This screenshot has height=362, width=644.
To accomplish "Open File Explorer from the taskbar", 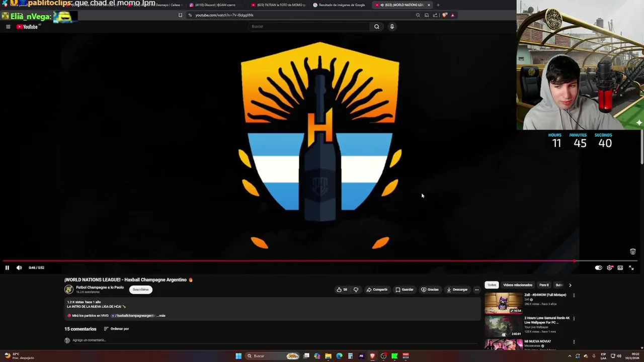I will 328,356.
